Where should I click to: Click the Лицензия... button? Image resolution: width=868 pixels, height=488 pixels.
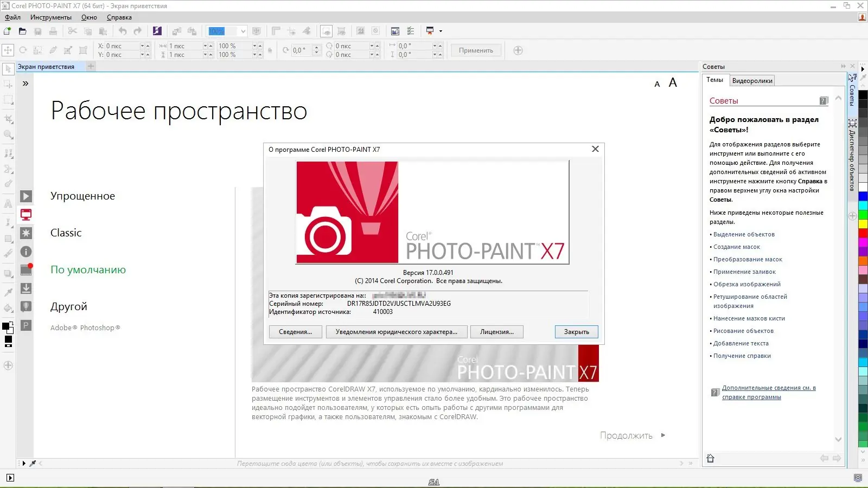click(x=496, y=332)
